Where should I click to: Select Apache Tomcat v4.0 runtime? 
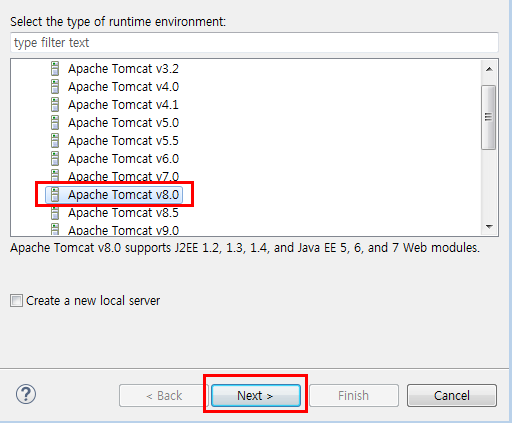tap(123, 87)
